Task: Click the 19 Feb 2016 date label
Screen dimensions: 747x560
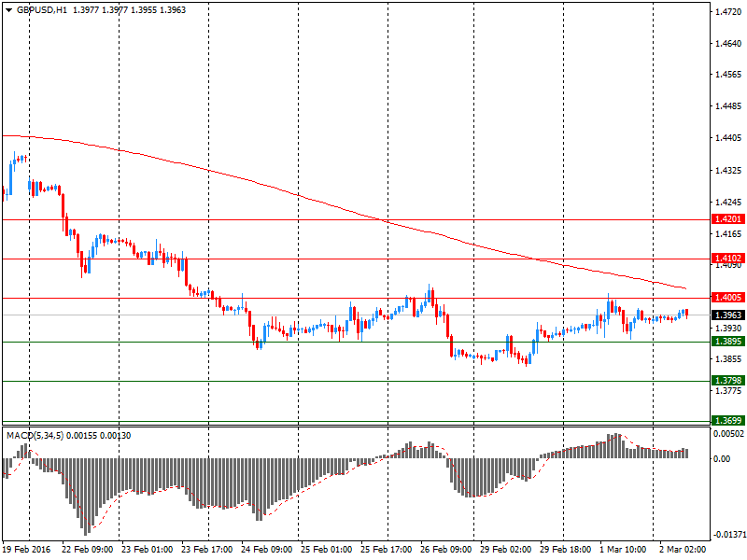Action: (x=27, y=549)
